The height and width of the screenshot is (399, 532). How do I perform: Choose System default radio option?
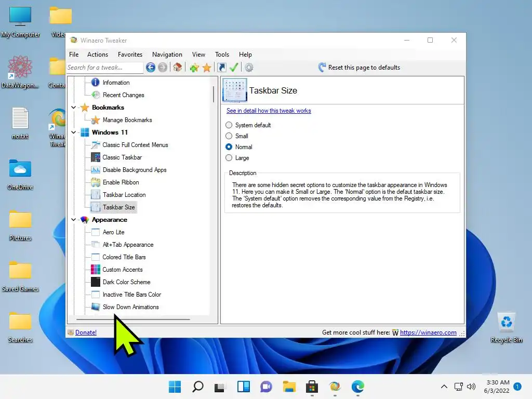pos(229,125)
